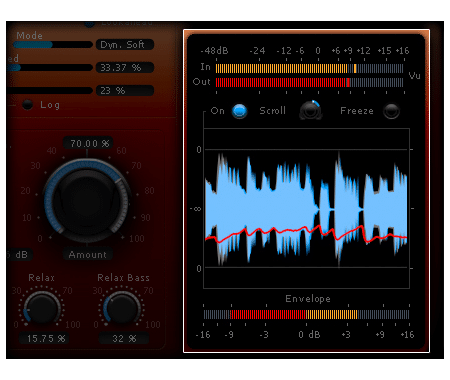Click the Envelope label

(308, 298)
